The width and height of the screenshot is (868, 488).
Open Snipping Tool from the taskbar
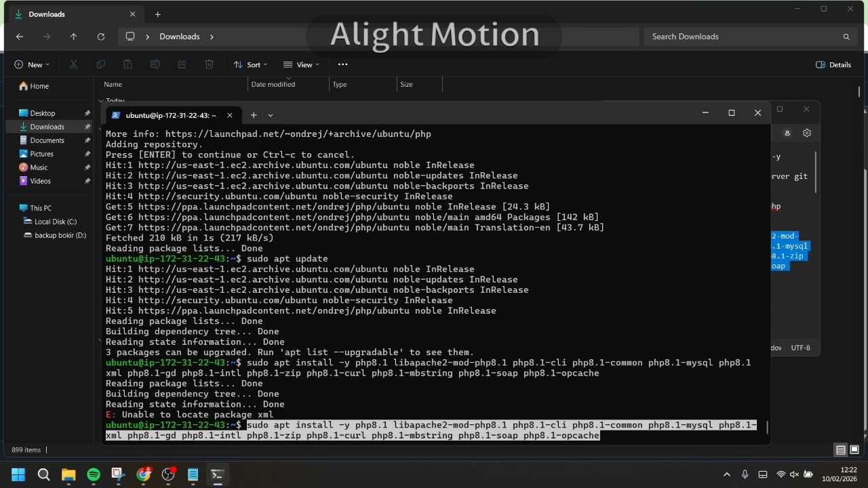pyautogui.click(x=118, y=474)
